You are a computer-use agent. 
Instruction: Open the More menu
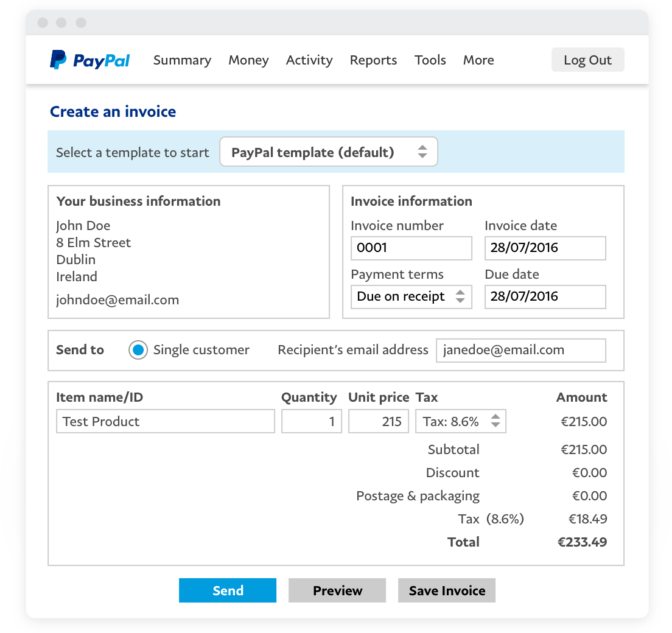click(478, 60)
